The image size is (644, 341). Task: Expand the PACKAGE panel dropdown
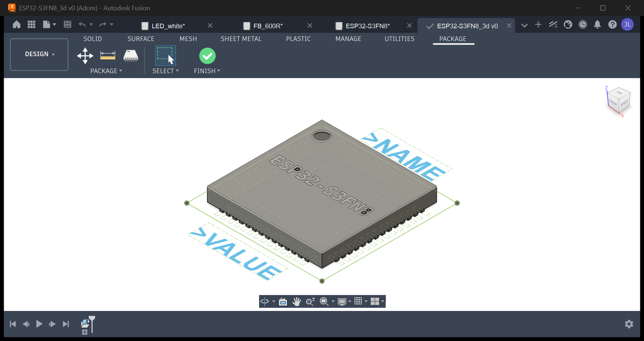106,71
